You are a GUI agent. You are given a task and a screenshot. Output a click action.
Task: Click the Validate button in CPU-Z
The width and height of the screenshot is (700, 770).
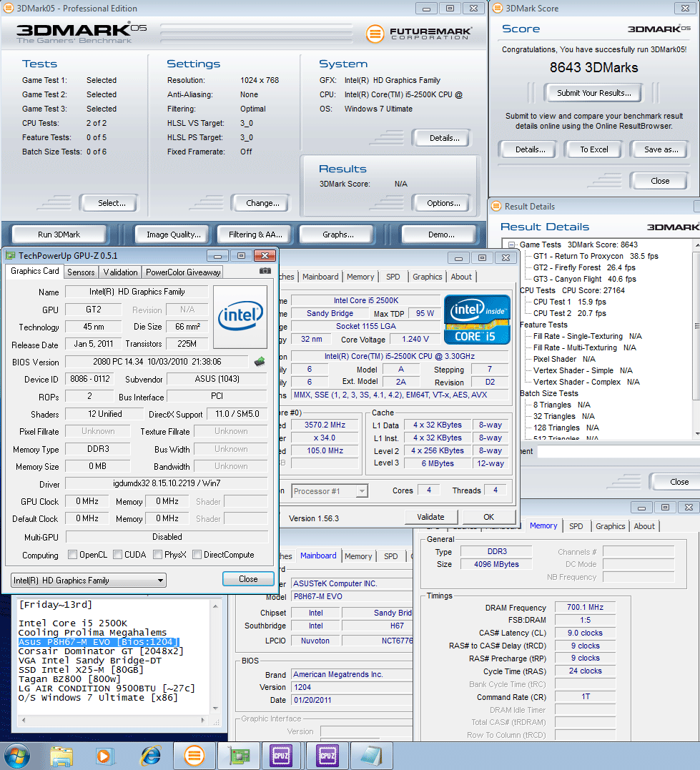point(431,517)
